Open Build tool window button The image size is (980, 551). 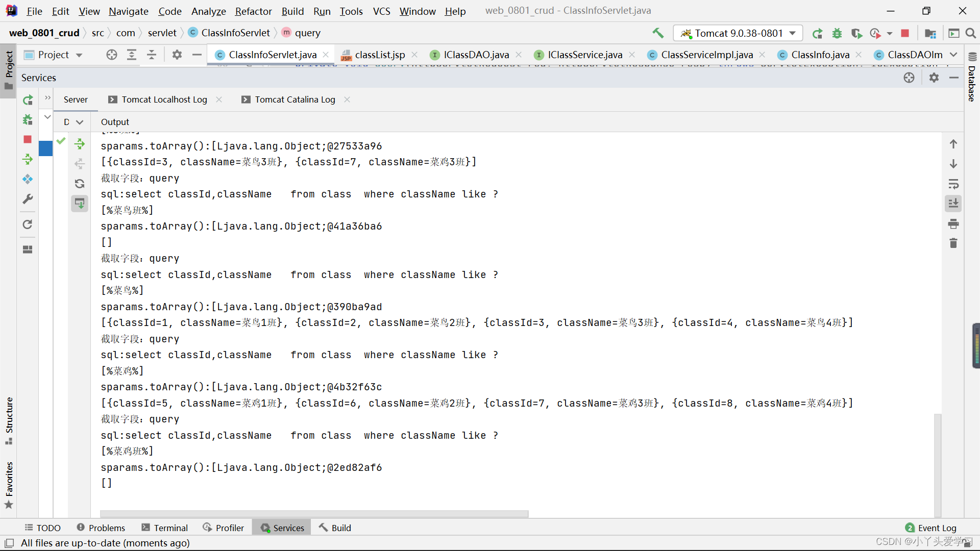tap(335, 528)
